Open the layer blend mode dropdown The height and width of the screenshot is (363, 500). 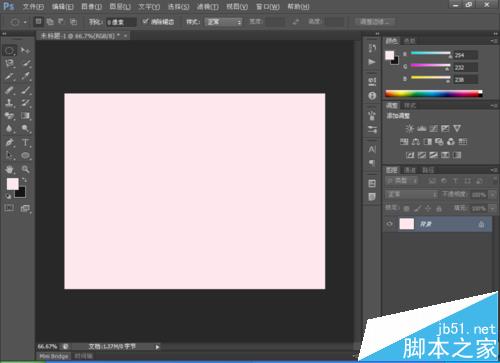[x=412, y=194]
